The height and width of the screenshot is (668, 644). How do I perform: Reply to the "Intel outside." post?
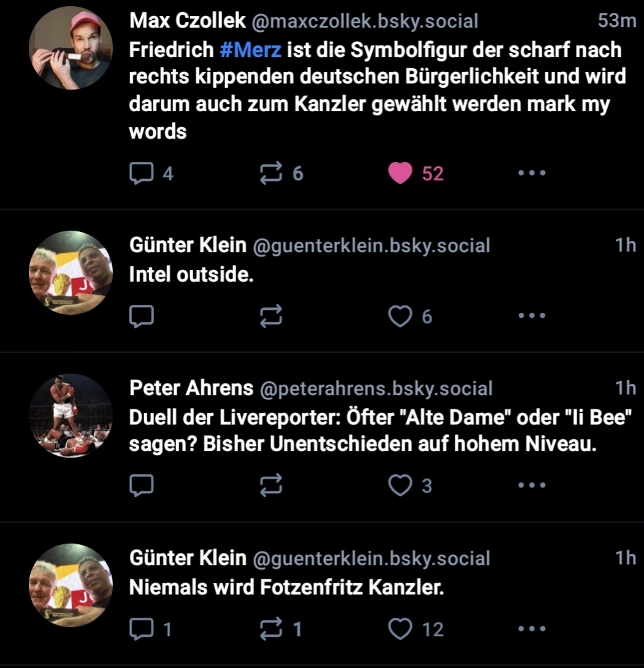coord(142,316)
